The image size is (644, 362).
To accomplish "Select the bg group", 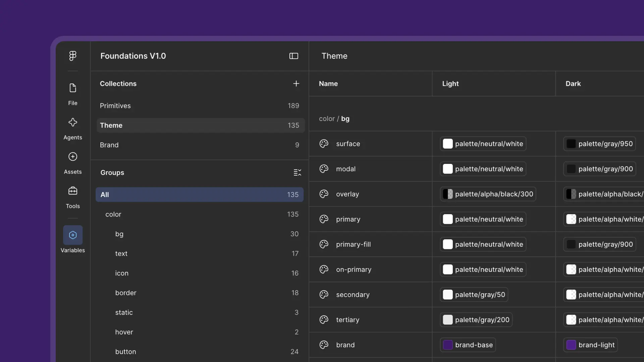I will (x=200, y=234).
